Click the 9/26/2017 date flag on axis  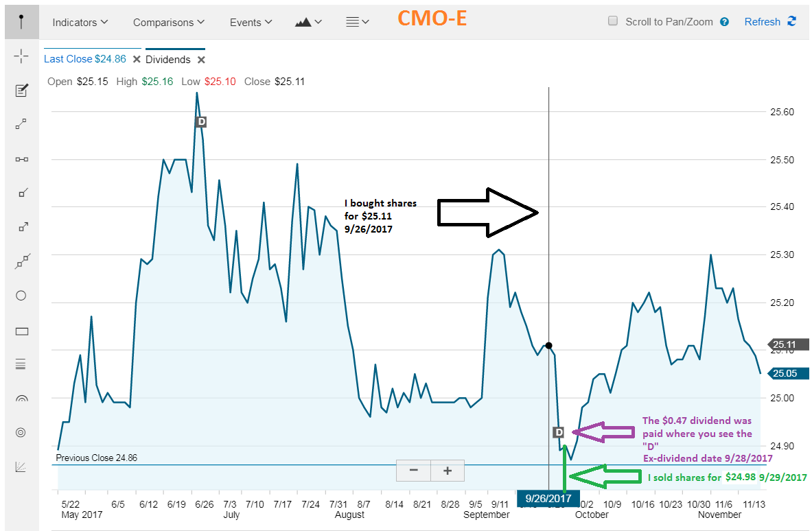click(548, 498)
